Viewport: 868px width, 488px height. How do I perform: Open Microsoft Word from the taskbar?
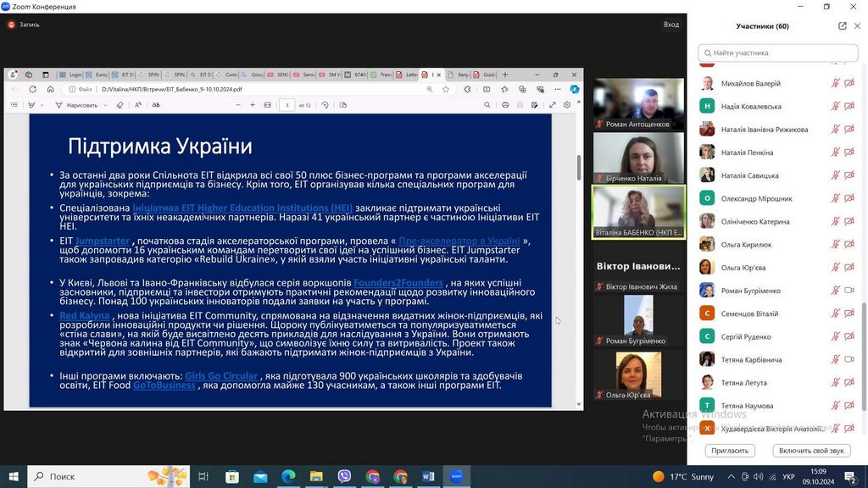click(x=428, y=477)
